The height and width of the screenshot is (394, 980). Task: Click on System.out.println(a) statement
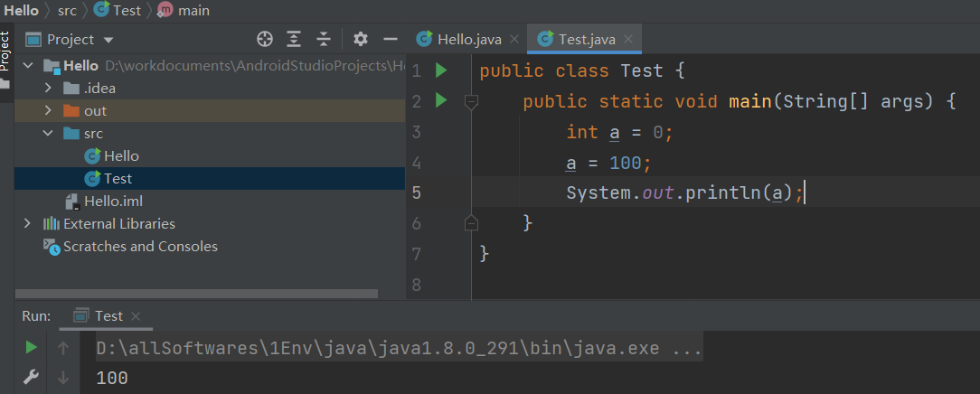[684, 193]
